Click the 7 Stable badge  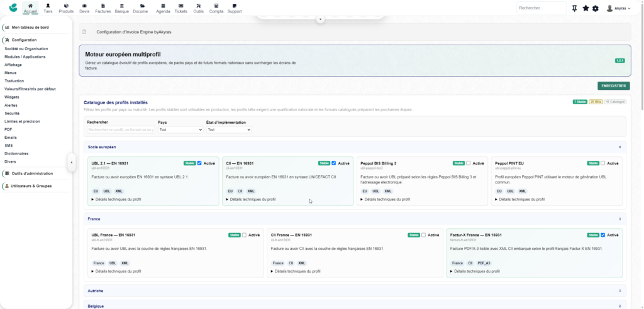coord(580,102)
